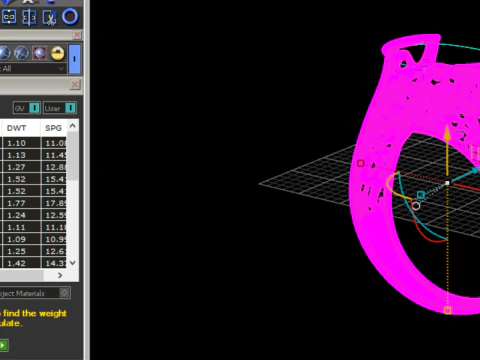The height and width of the screenshot is (360, 480).
Task: Select the DWT cell showing 1.42
Action: [21, 263]
